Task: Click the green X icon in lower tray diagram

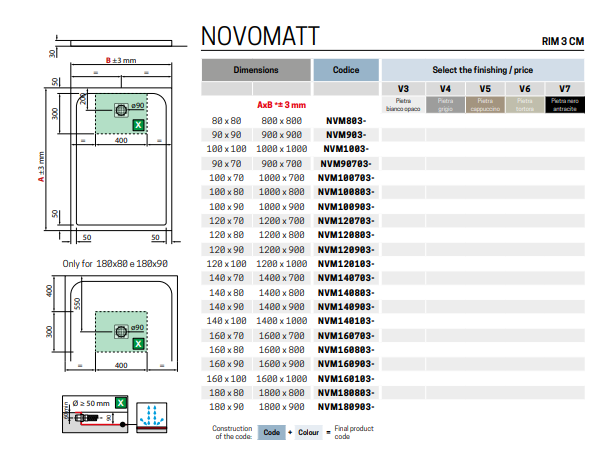Action: coord(139,344)
